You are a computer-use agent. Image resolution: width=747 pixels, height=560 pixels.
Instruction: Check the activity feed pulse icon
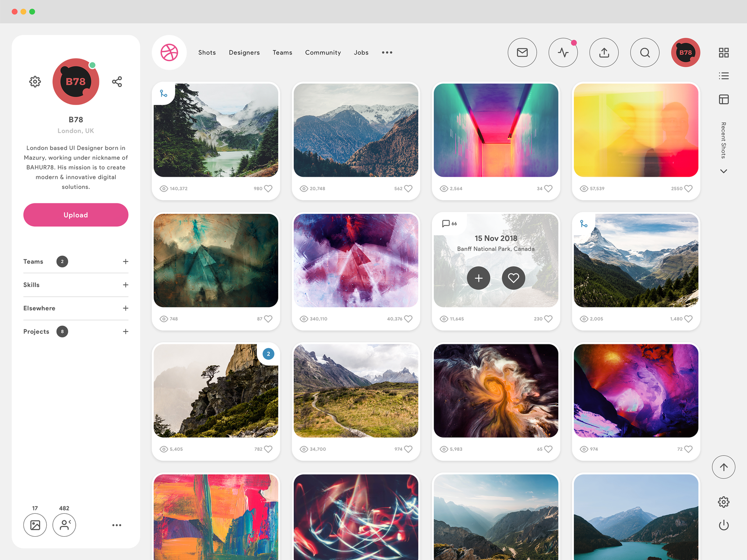[x=563, y=52]
